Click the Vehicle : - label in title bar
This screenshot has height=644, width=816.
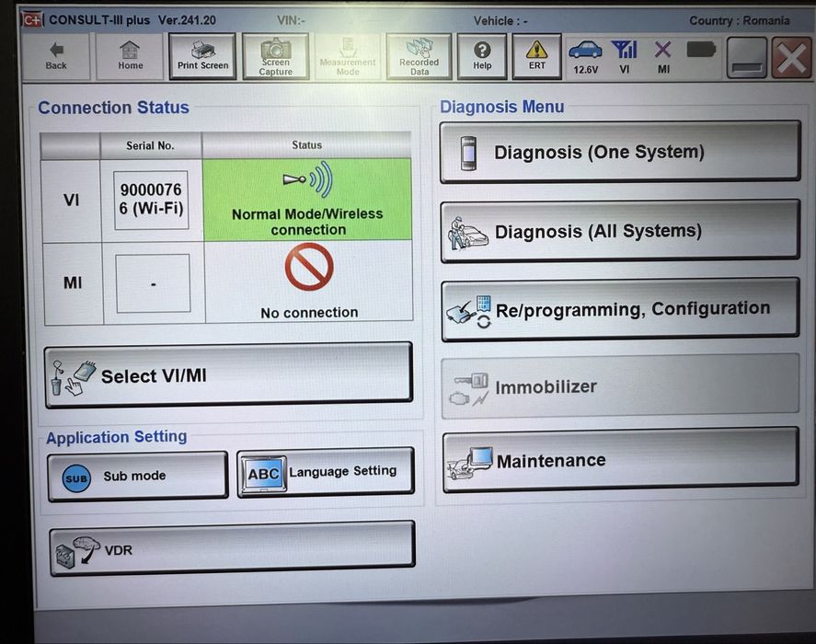[500, 21]
